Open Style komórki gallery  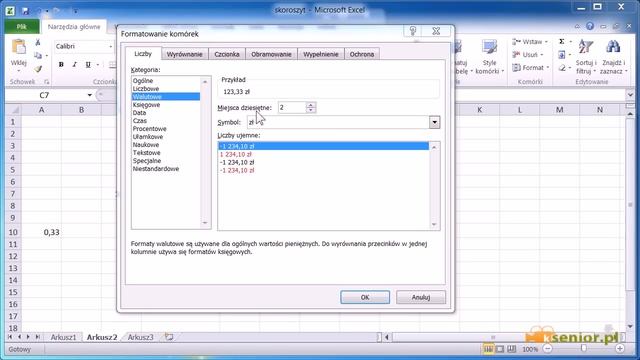[489, 57]
